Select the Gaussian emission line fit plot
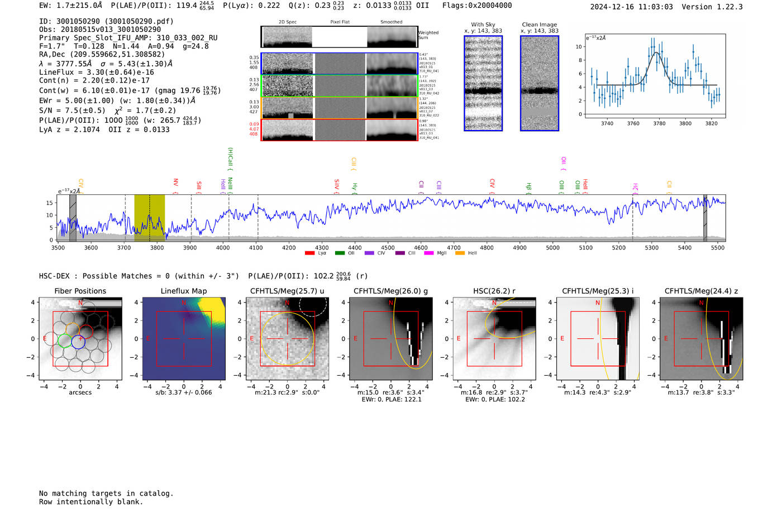782x532 pixels. coord(655,76)
